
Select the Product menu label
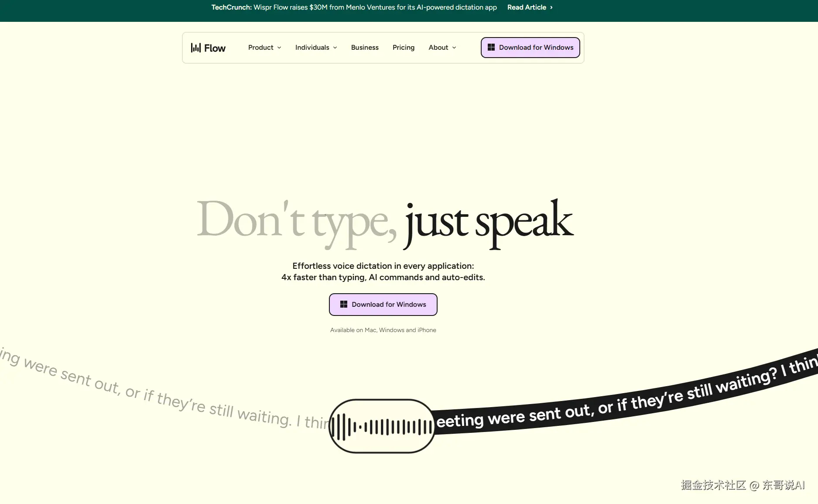tap(260, 48)
